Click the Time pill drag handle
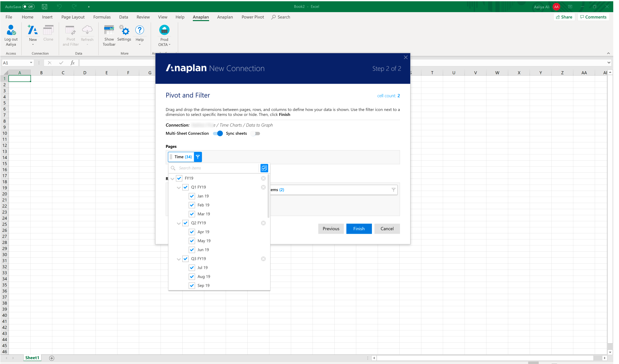Screen dimensions: 619x364 tap(171, 157)
